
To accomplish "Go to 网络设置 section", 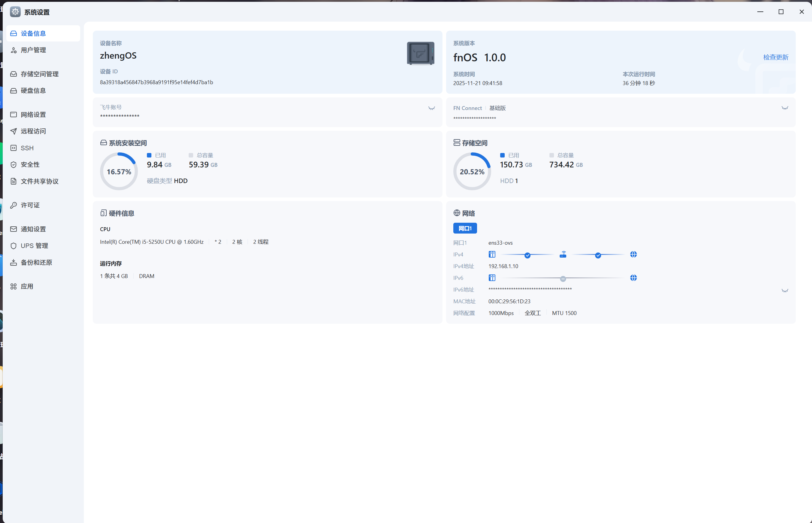I will [33, 115].
